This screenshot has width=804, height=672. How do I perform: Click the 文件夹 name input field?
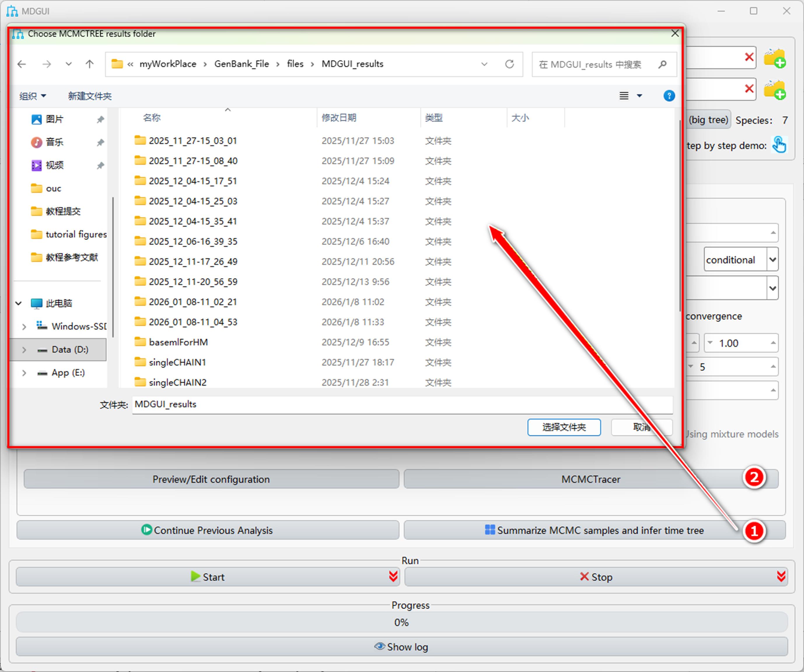point(402,404)
